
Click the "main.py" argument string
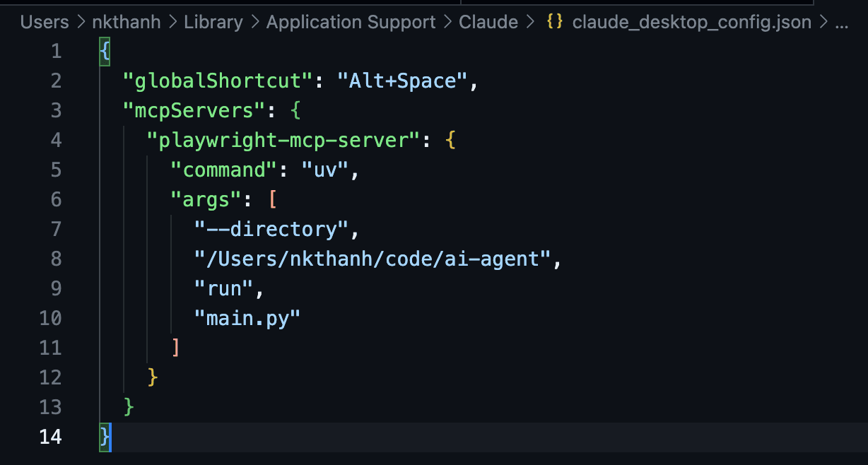247,319
